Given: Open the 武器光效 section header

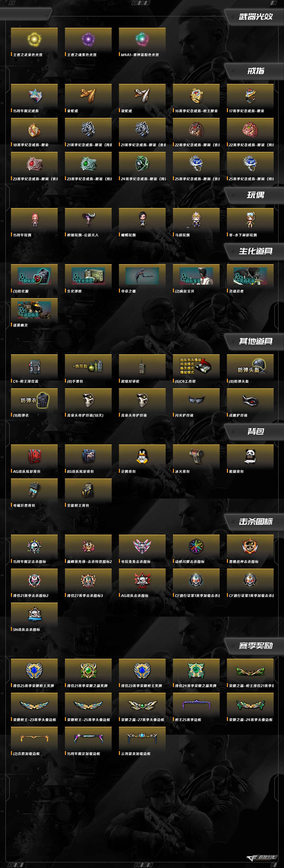Looking at the screenshot, I should (255, 17).
